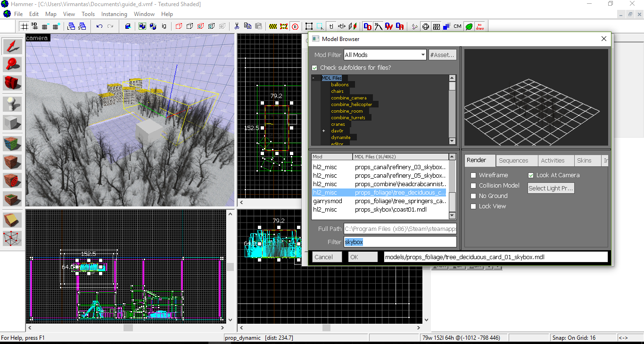Viewport: 644px width, 344px height.
Task: Select the Vertex manipulation tool
Action: pos(12,238)
